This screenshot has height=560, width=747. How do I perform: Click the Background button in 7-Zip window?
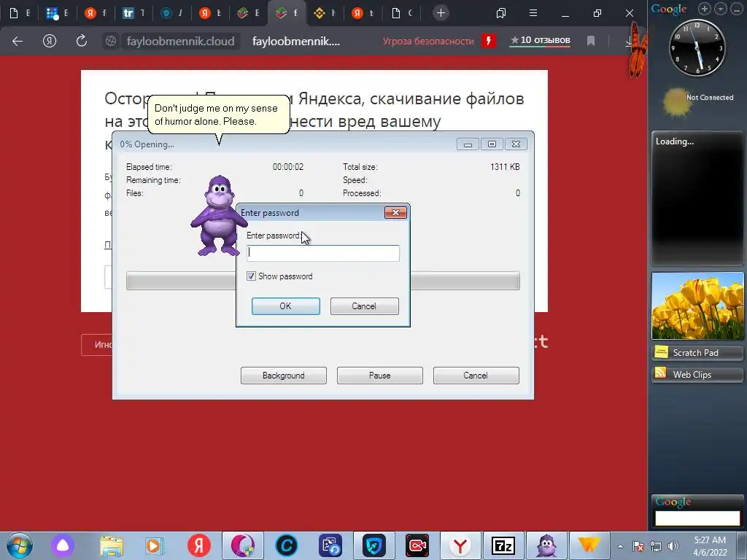tap(284, 376)
